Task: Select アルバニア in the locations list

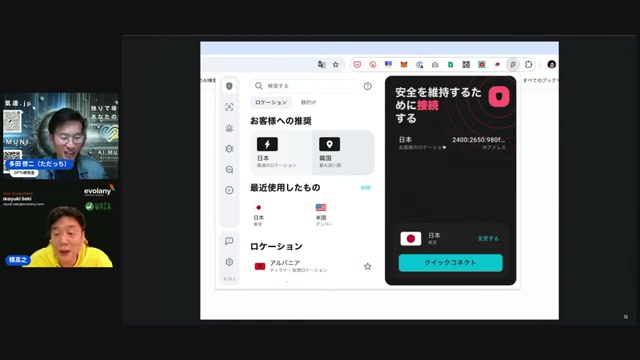Action: (x=312, y=266)
